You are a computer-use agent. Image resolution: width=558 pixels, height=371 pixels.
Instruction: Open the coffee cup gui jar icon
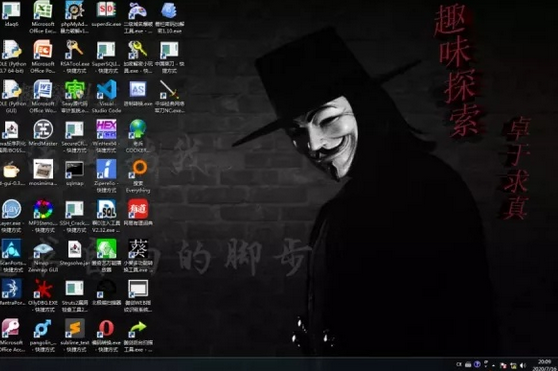point(11,173)
